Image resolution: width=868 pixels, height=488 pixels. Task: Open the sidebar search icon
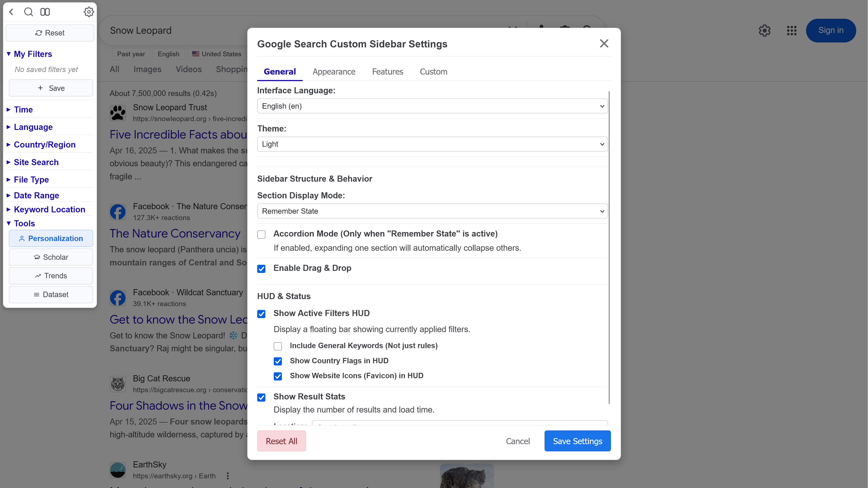(x=28, y=12)
